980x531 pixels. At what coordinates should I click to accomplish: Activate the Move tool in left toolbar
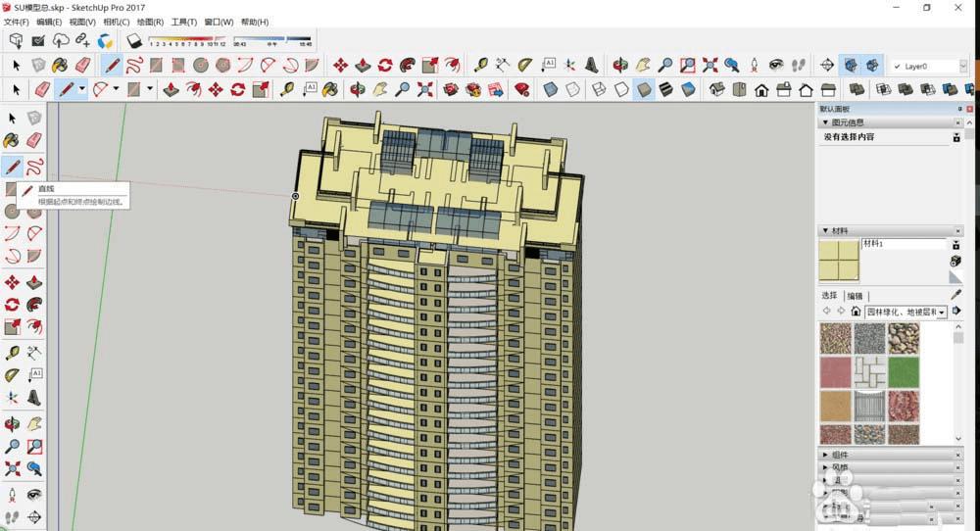pyautogui.click(x=12, y=282)
